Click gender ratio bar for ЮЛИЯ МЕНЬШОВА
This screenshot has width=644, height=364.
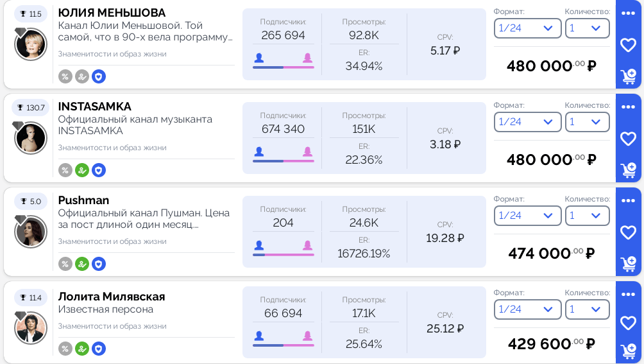tap(283, 67)
